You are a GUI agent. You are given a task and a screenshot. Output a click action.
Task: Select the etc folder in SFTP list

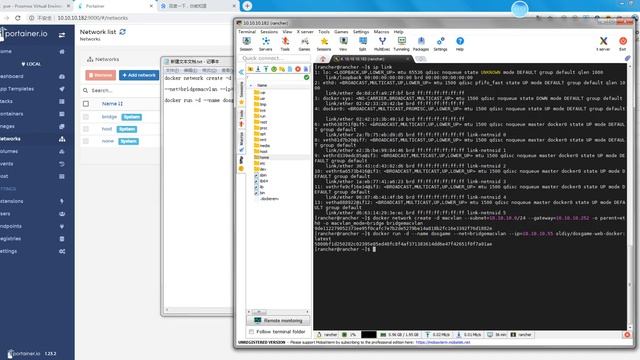(x=260, y=163)
